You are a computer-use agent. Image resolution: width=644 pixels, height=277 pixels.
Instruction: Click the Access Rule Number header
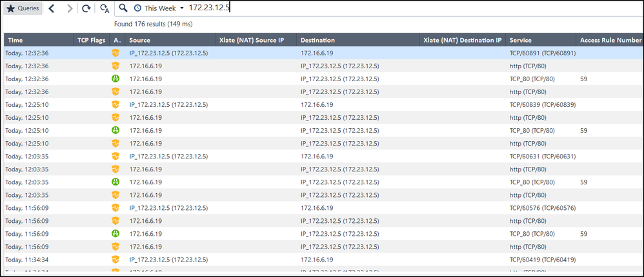[x=610, y=40]
